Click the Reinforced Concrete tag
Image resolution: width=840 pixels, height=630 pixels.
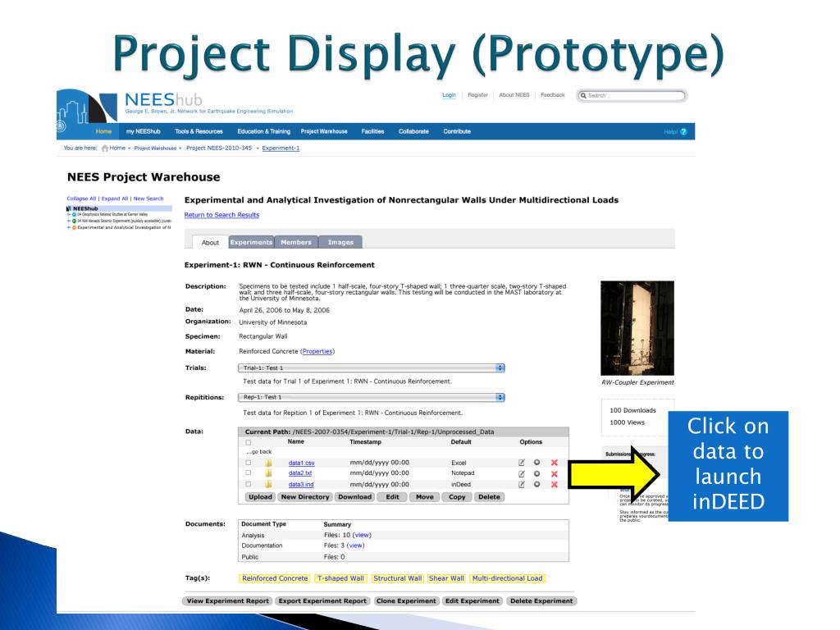(275, 578)
